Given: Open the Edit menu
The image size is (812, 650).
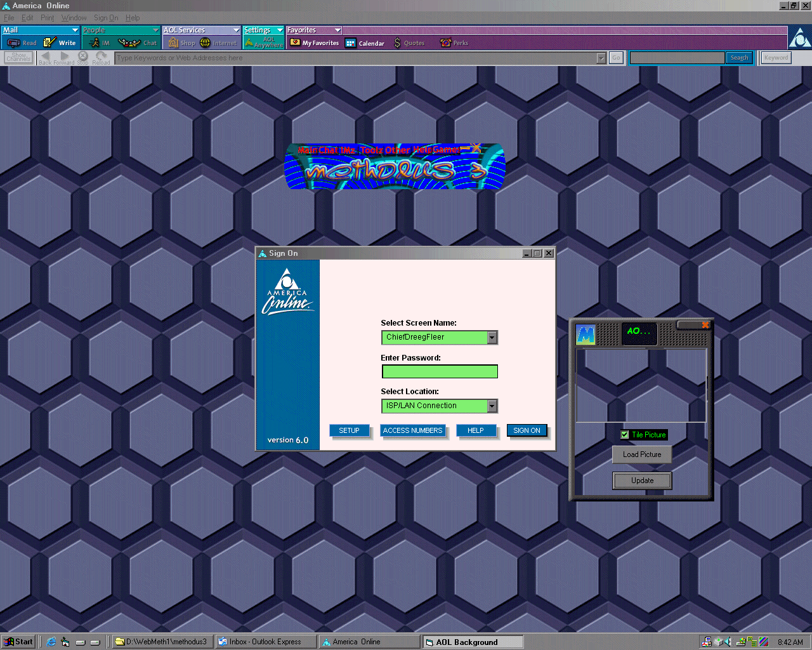Looking at the screenshot, I should tap(27, 18).
